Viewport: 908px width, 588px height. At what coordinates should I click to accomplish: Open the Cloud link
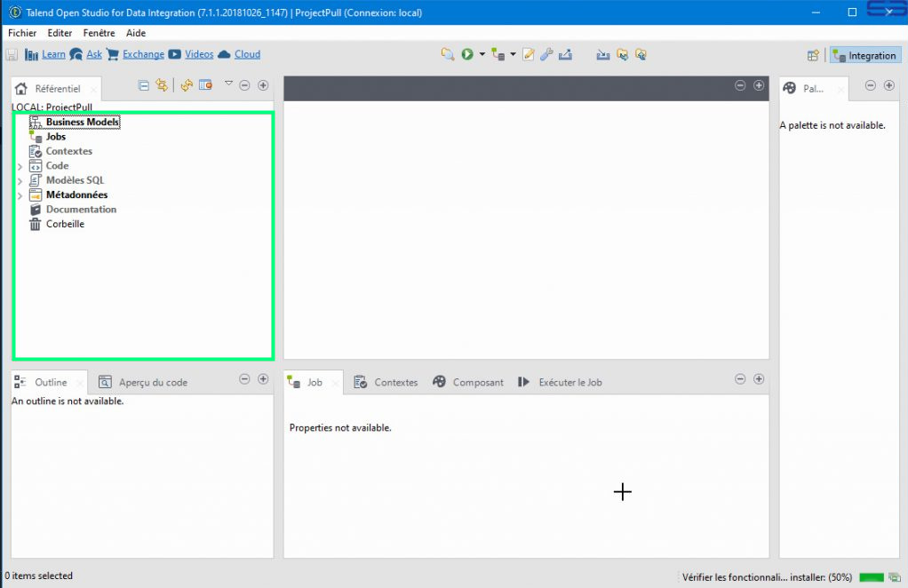tap(247, 54)
